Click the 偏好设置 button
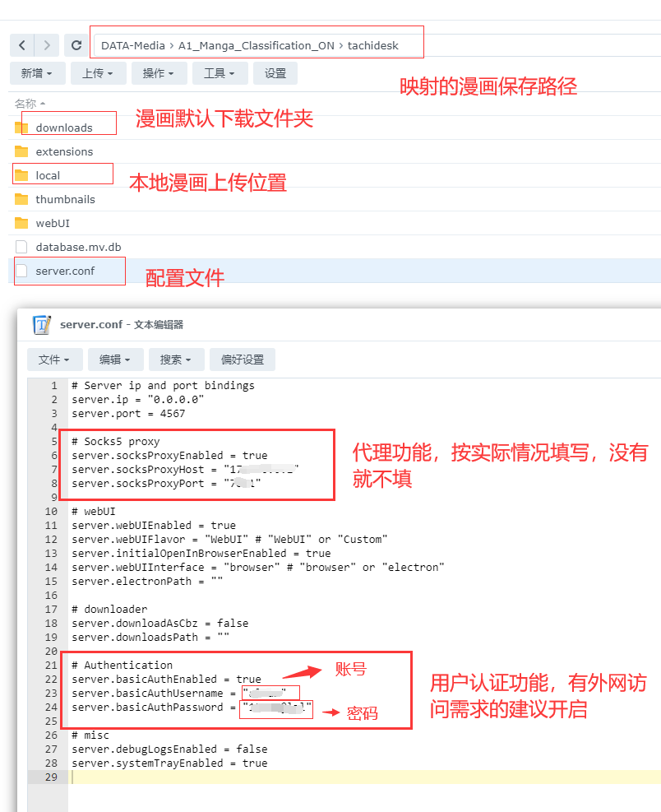 pyautogui.click(x=243, y=360)
